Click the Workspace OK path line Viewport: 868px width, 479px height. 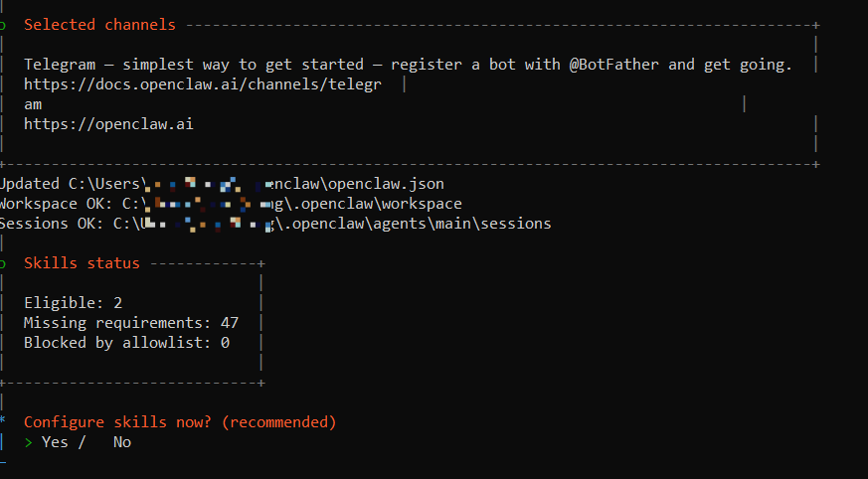tap(229, 204)
